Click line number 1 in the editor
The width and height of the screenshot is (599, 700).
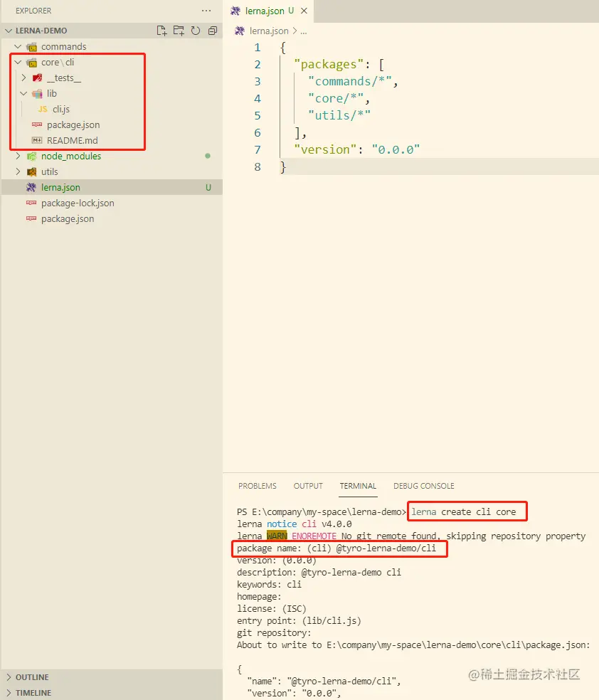[257, 48]
